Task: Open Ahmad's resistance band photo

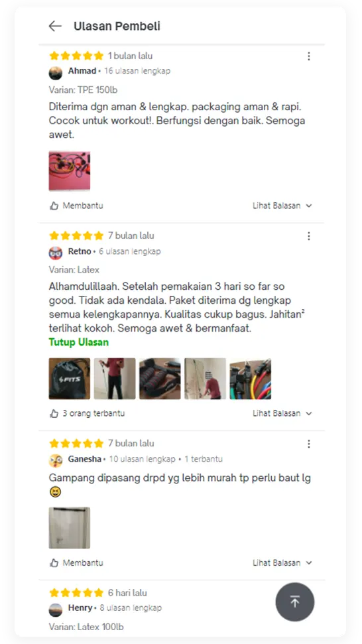Action: point(70,171)
